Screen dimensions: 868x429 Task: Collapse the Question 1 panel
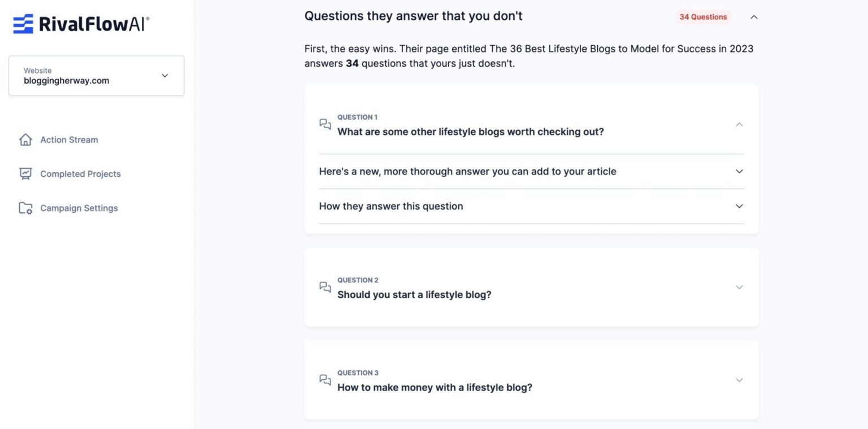tap(739, 124)
